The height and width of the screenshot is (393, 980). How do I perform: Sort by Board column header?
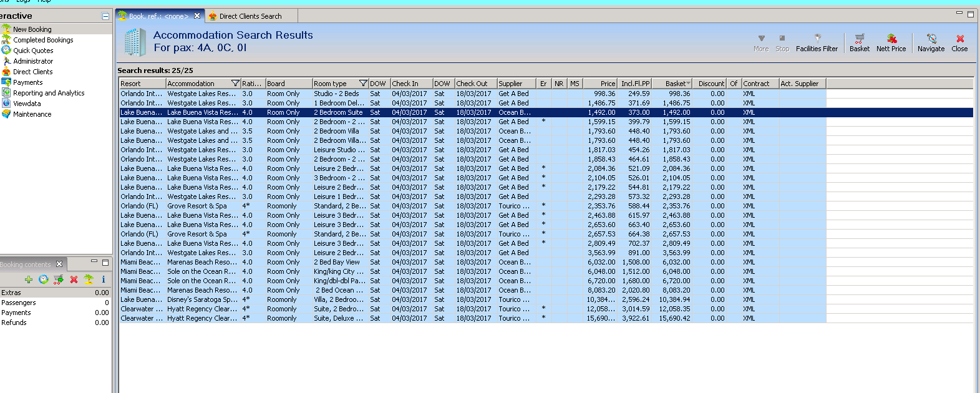click(289, 84)
